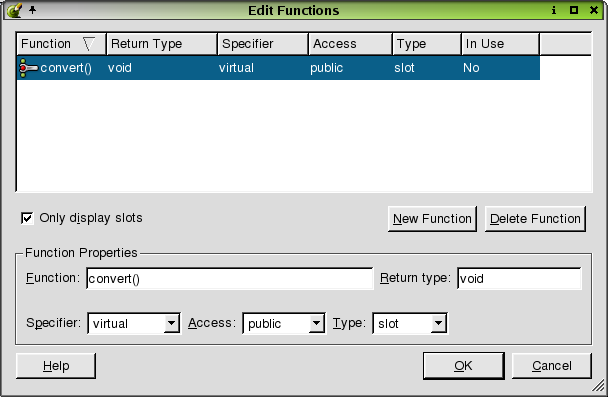Sort list by Return Type column header
Screen dimensions: 608x397
162,44
